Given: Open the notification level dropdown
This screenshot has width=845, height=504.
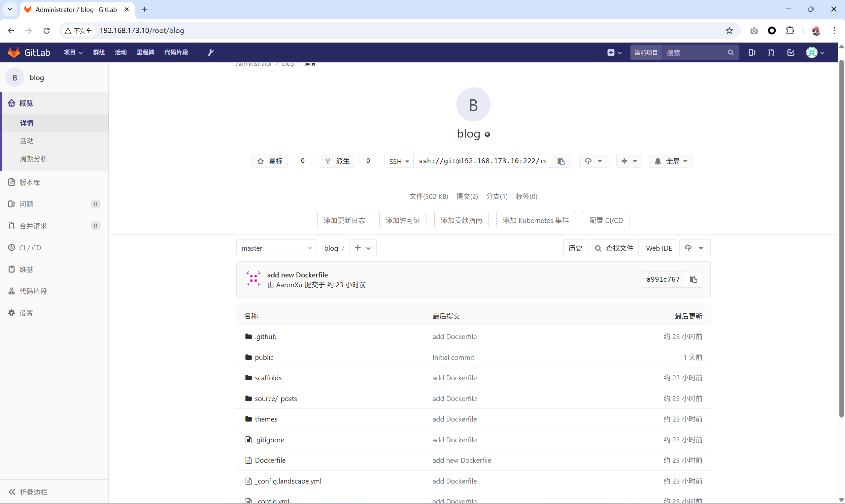Looking at the screenshot, I should pos(670,161).
